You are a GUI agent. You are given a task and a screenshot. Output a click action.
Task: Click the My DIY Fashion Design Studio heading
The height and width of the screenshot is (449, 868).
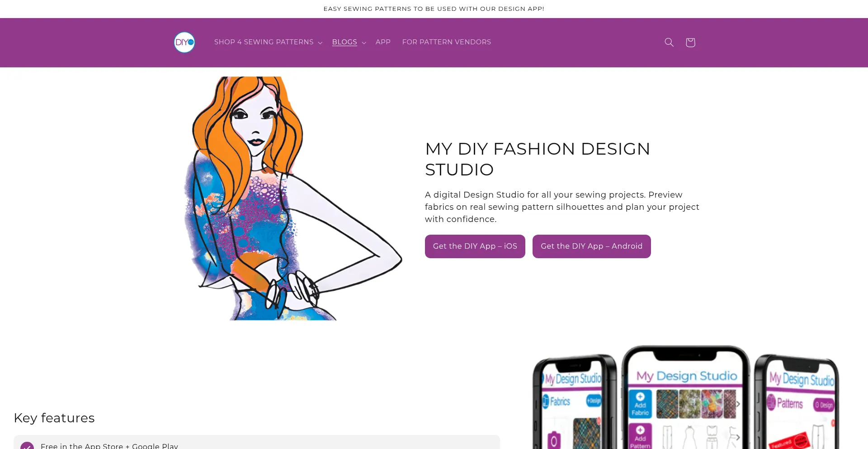click(538, 159)
